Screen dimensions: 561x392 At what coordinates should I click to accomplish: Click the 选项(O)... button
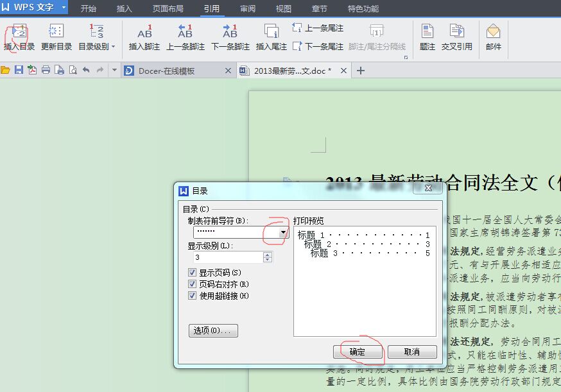(x=213, y=330)
